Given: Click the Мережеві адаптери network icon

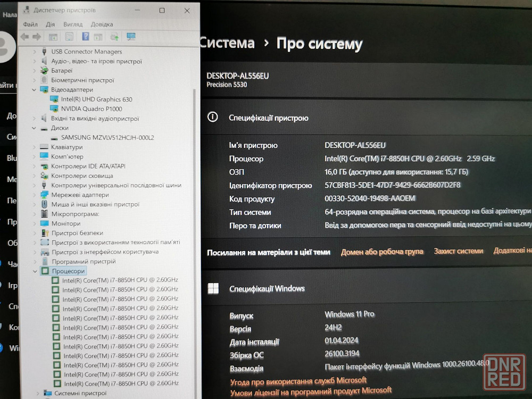Looking at the screenshot, I should 44,195.
